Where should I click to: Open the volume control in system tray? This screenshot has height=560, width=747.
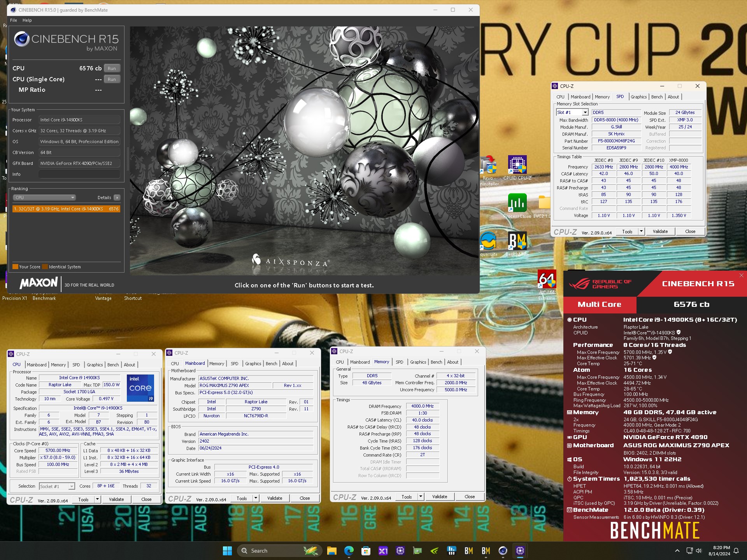(x=699, y=551)
